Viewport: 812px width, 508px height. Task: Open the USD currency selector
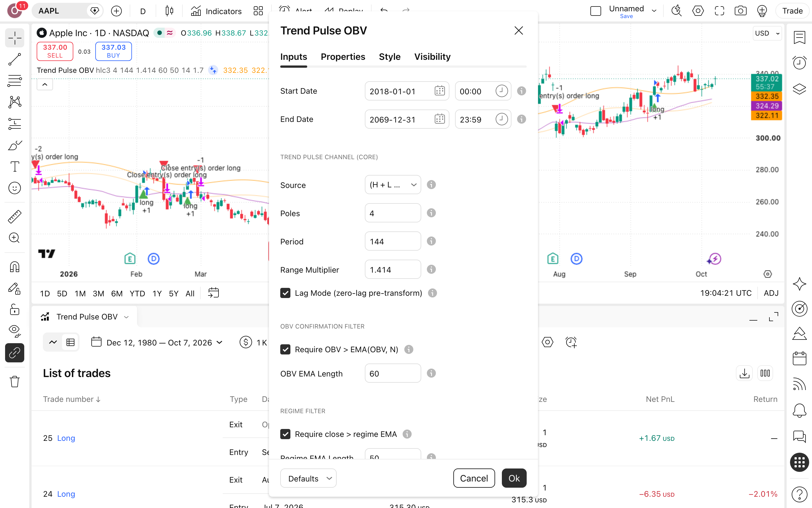pos(767,33)
